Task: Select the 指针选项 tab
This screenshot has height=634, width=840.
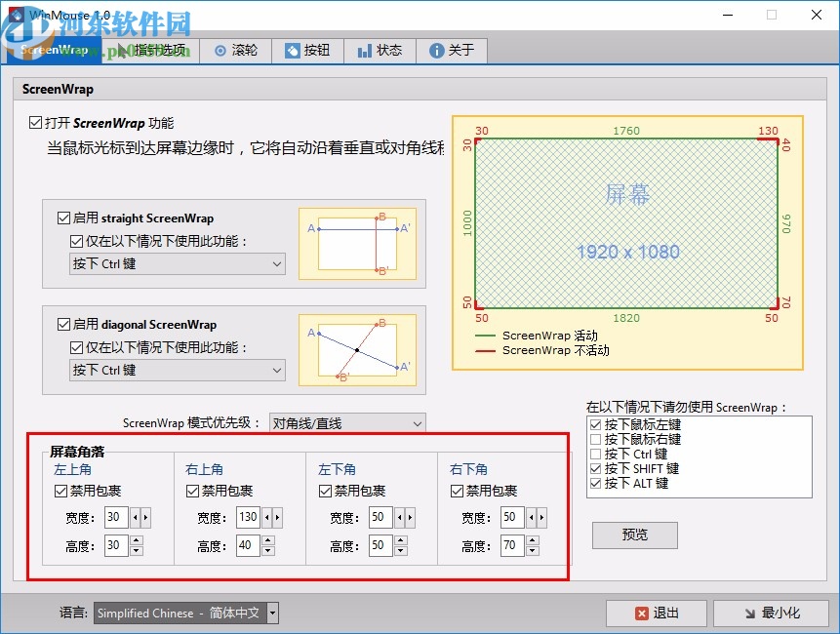Action: tap(150, 51)
